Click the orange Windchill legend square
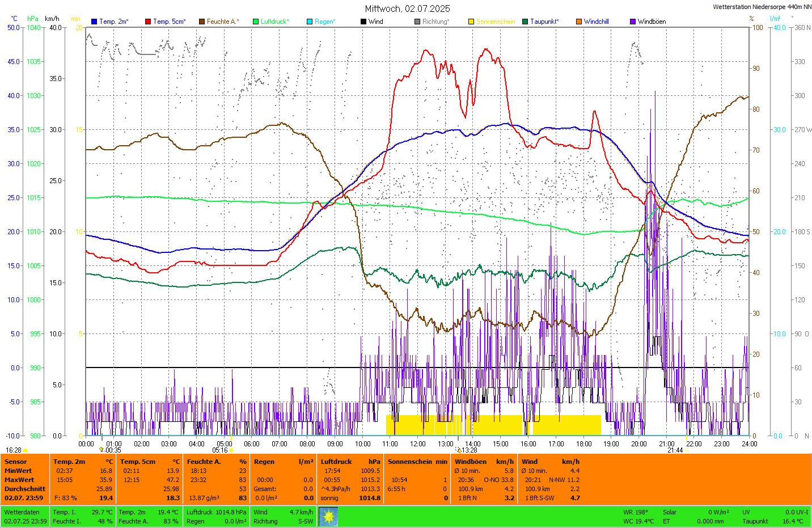 pyautogui.click(x=579, y=22)
